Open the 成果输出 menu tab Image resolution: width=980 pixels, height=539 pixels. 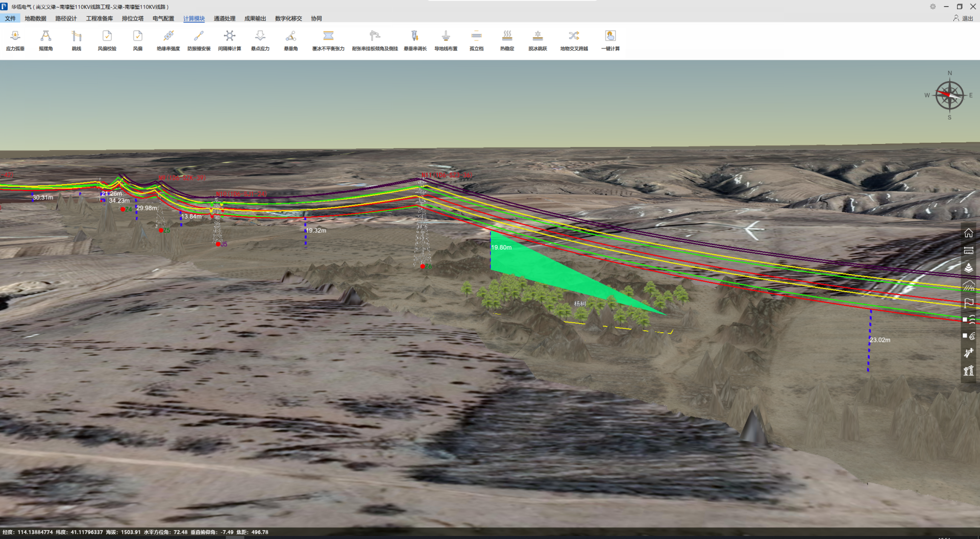(x=255, y=18)
